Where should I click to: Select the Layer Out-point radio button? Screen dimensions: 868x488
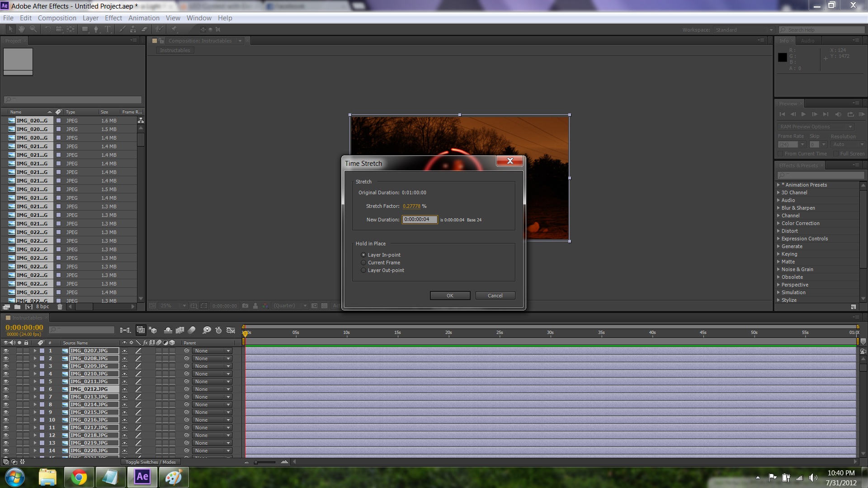pos(363,270)
